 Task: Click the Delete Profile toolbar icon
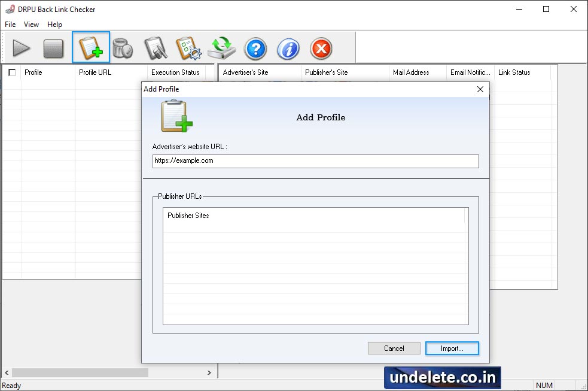tap(123, 49)
